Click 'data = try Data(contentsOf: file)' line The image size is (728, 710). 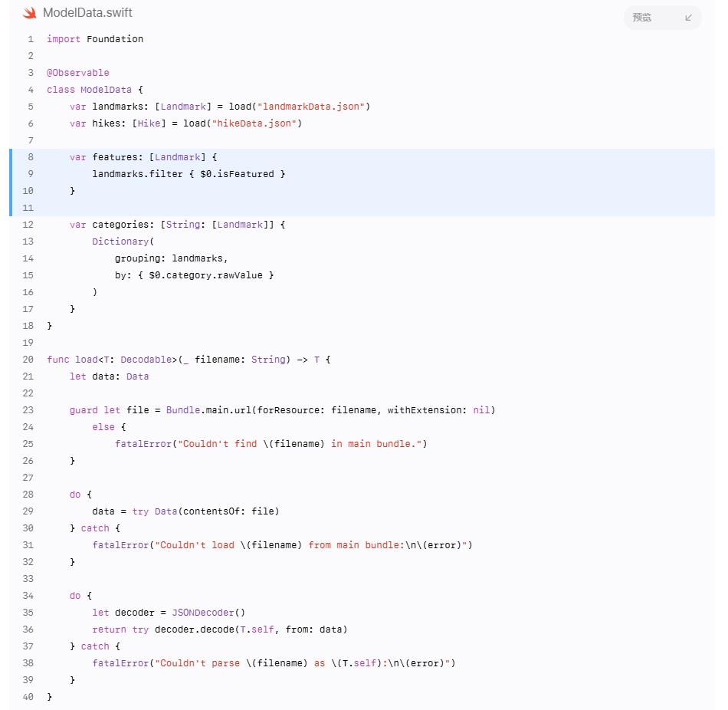tap(185, 511)
